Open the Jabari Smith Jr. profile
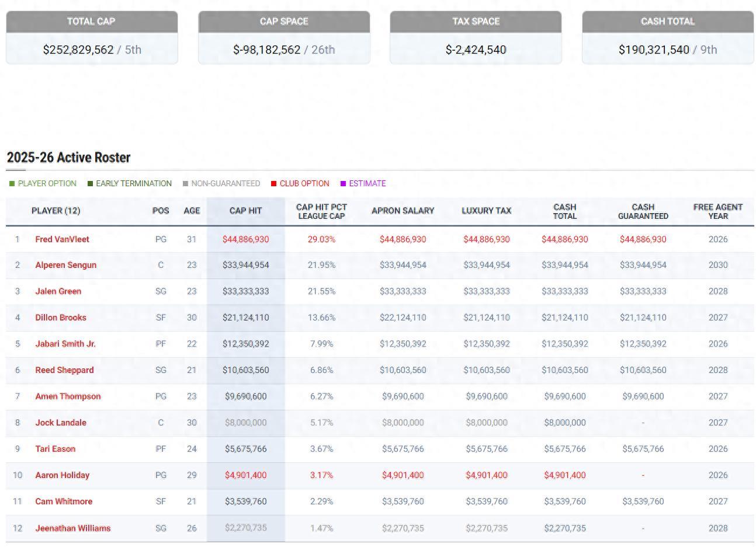 (x=65, y=344)
